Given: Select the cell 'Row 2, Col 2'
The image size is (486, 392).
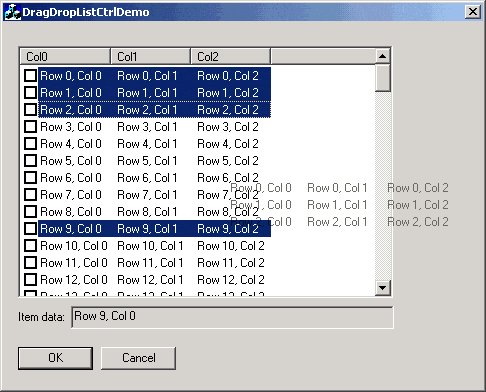Looking at the screenshot, I should pos(228,110).
